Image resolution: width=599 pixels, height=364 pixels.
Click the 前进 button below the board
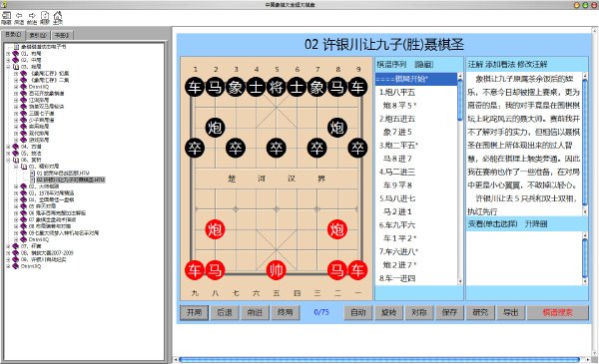click(255, 312)
